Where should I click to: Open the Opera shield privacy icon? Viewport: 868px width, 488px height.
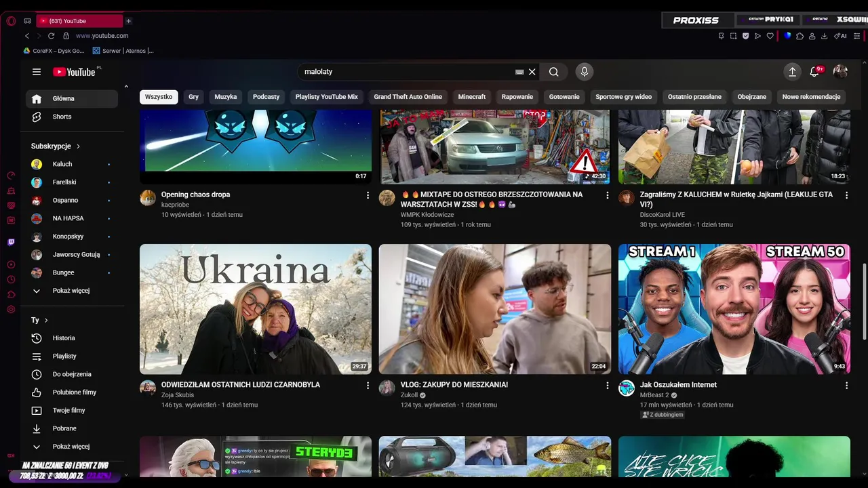pos(745,36)
